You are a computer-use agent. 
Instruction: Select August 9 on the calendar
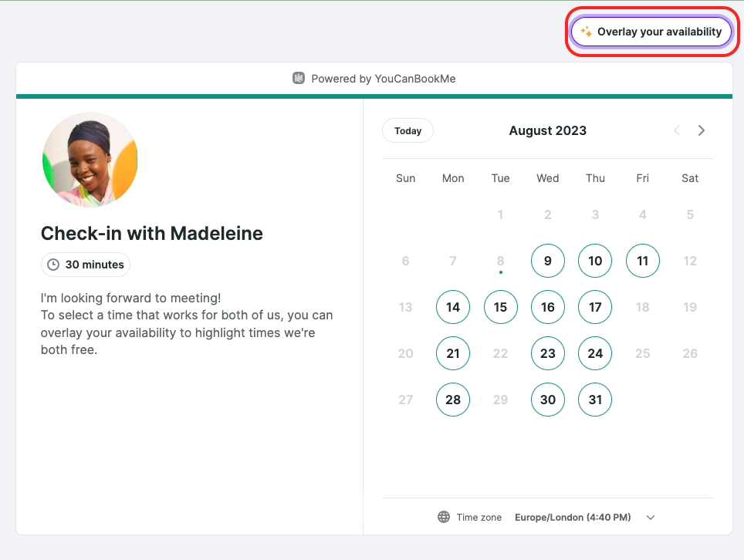[x=547, y=261]
